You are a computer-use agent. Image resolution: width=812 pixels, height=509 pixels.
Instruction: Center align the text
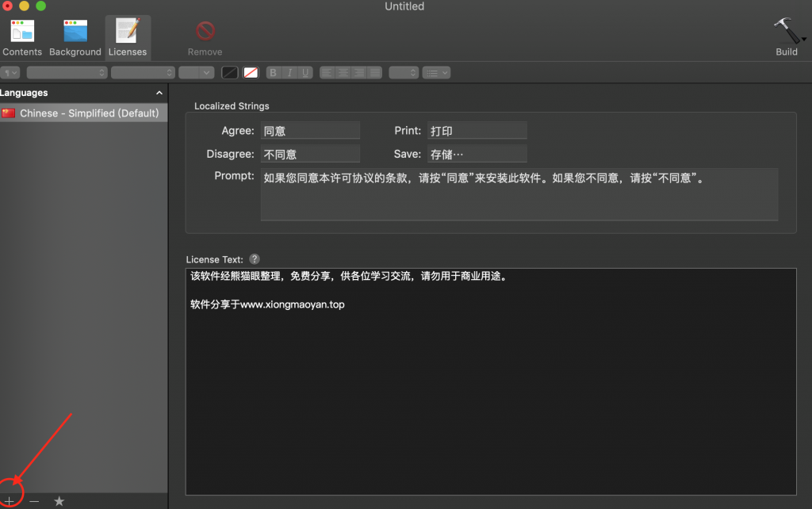click(x=343, y=72)
